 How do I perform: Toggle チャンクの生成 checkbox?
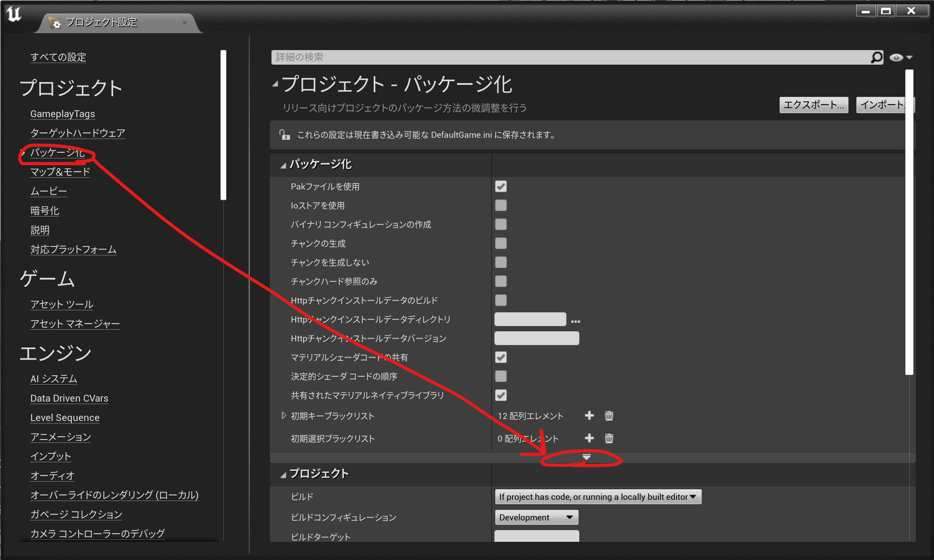[501, 243]
